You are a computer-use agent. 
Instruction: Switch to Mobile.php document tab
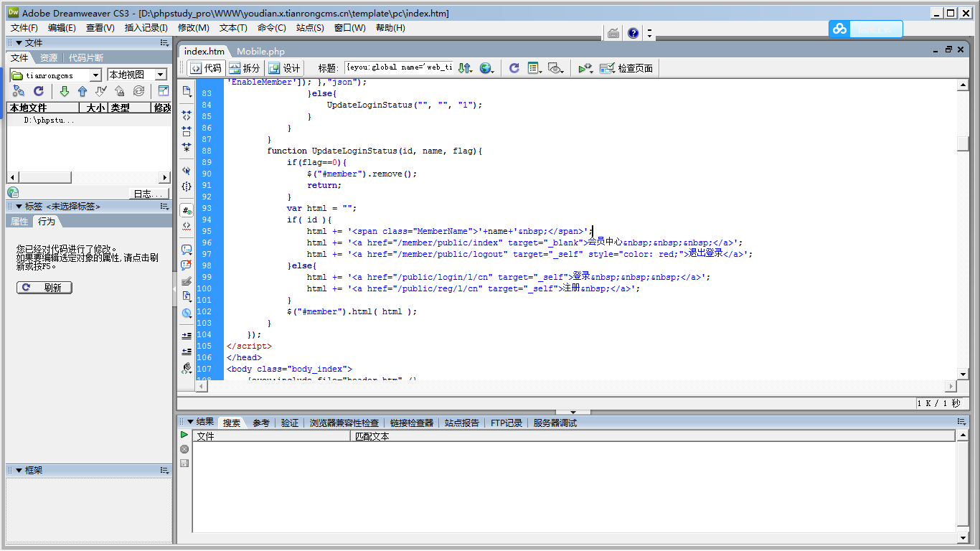tap(261, 51)
